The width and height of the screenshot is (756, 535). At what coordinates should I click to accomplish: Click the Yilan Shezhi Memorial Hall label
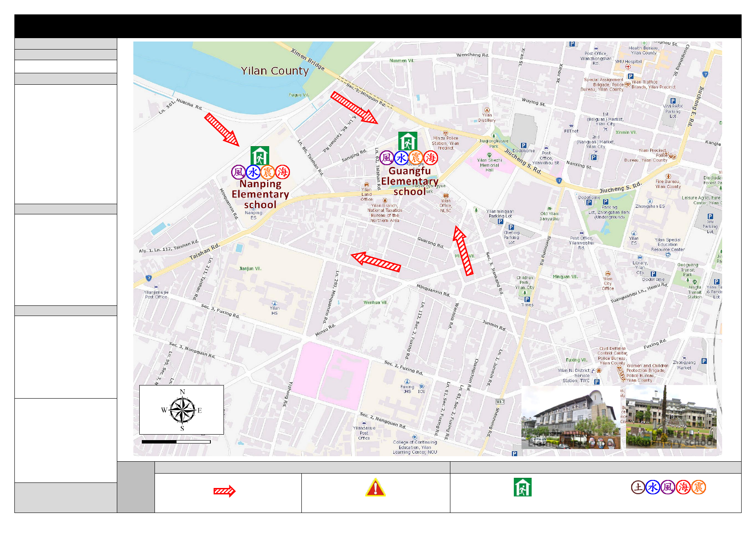489,165
